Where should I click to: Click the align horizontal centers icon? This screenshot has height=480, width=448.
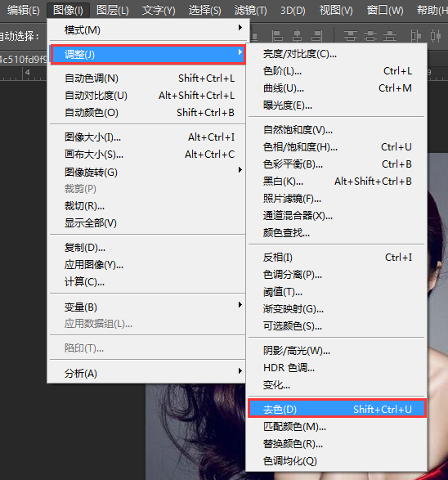tap(297, 36)
